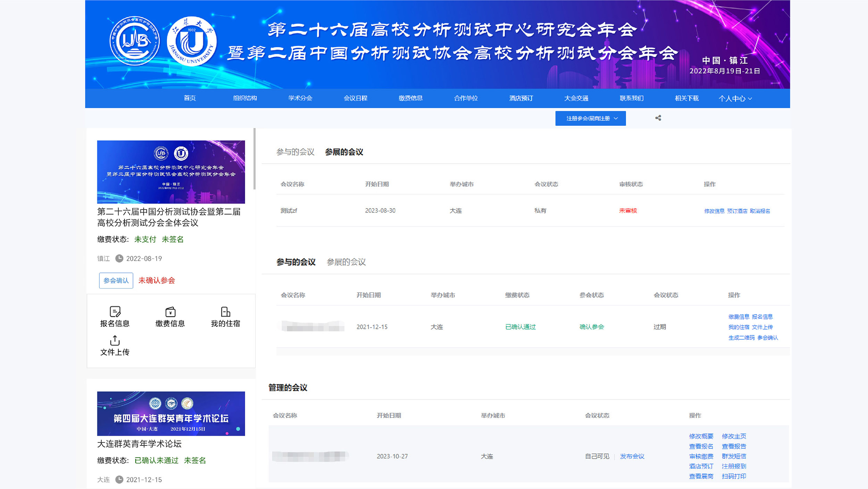Open the 大连群英青年学术论坛 thumbnail
868x489 pixels.
tap(171, 414)
